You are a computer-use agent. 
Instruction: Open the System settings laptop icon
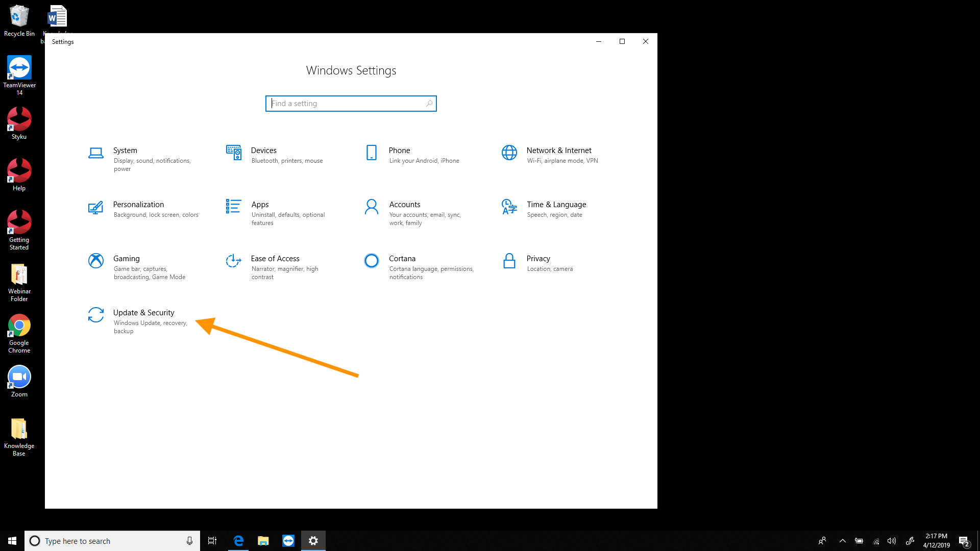(x=95, y=153)
